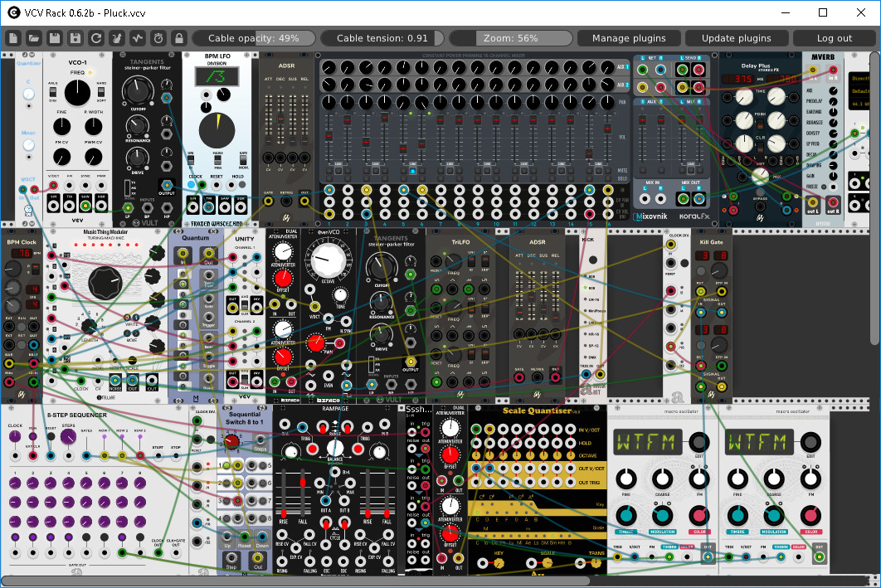The image size is (881, 588).
Task: Click the lock modules padlock icon
Action: pos(179,38)
